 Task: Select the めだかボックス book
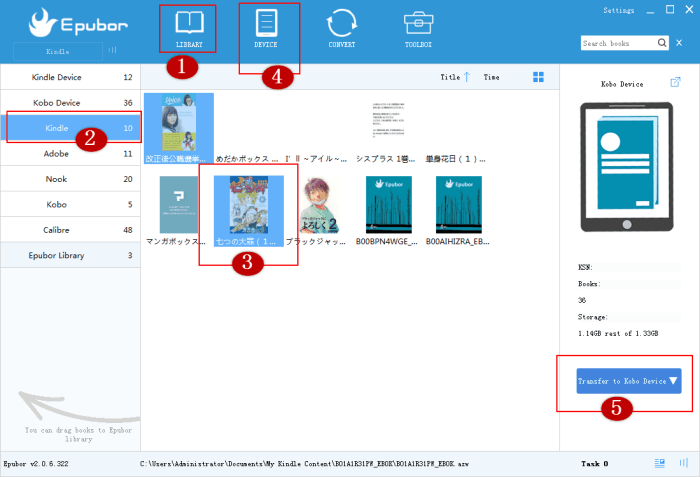pos(247,159)
